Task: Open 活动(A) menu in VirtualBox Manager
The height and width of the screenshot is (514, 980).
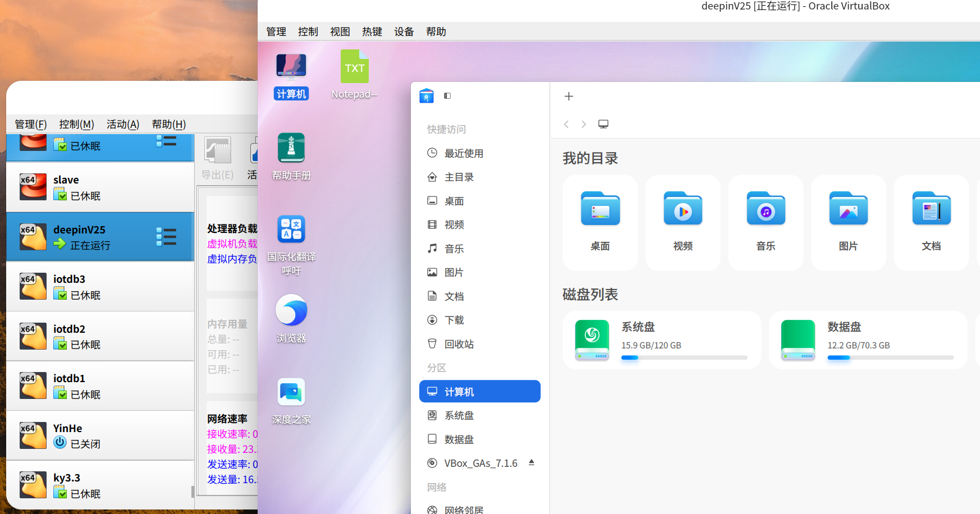Action: (123, 125)
